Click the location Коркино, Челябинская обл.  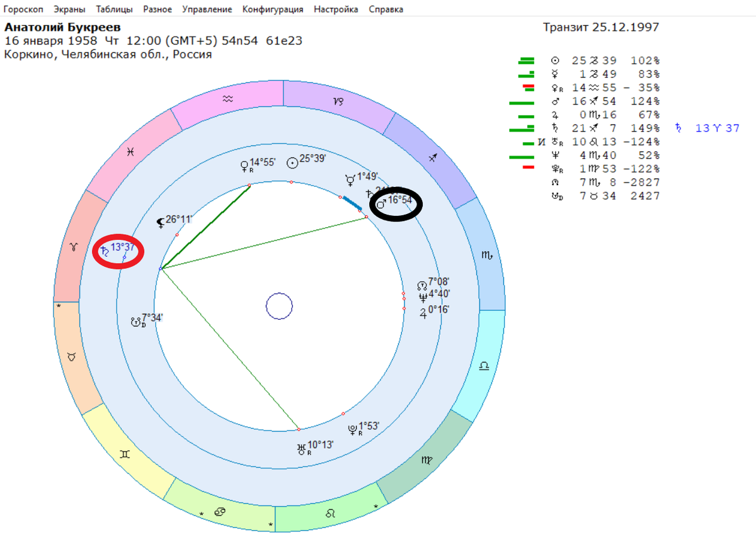[108, 54]
